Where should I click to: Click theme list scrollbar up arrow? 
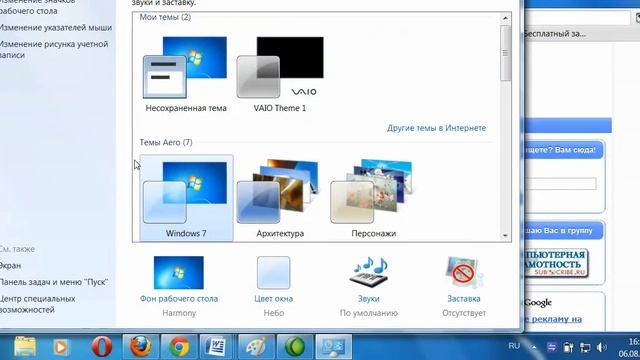(505, 18)
